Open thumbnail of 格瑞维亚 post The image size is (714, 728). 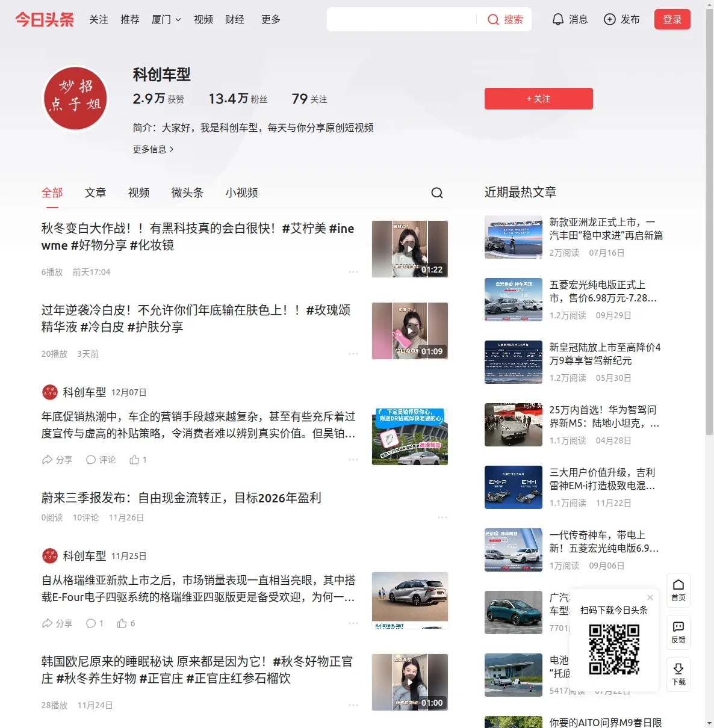pyautogui.click(x=410, y=600)
